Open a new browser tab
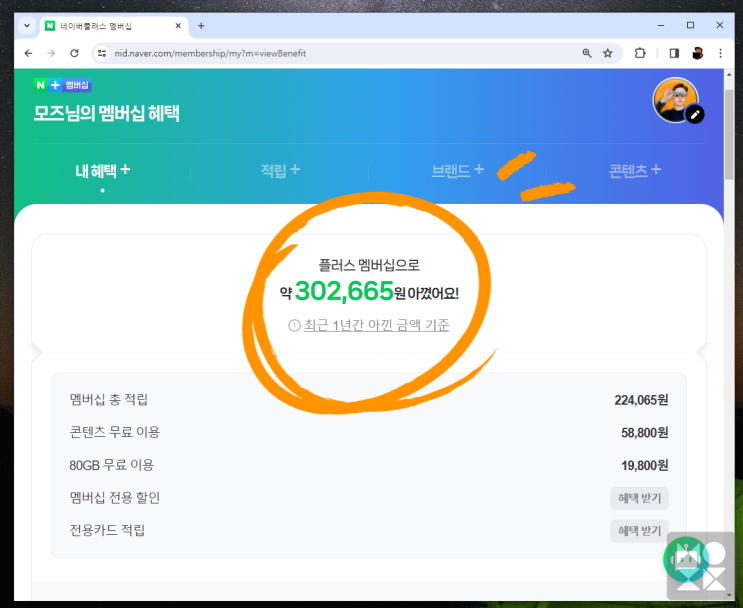 201,26
